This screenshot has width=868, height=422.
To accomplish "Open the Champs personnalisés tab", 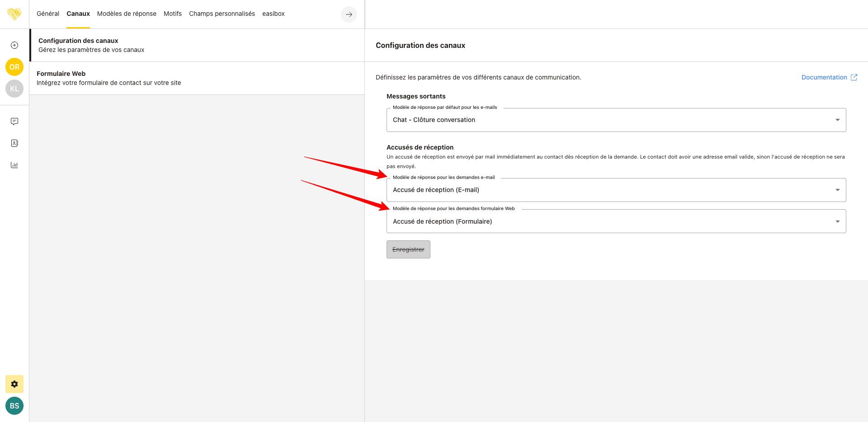I will pos(222,14).
